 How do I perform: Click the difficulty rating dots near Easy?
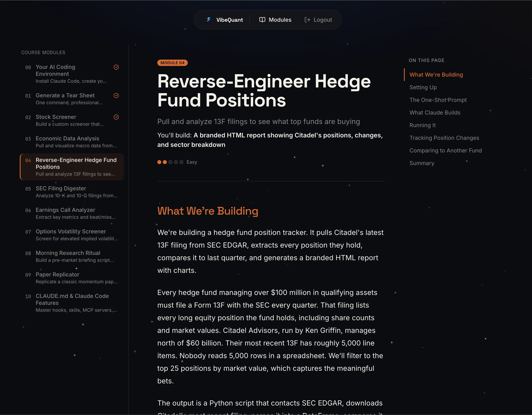pos(170,162)
